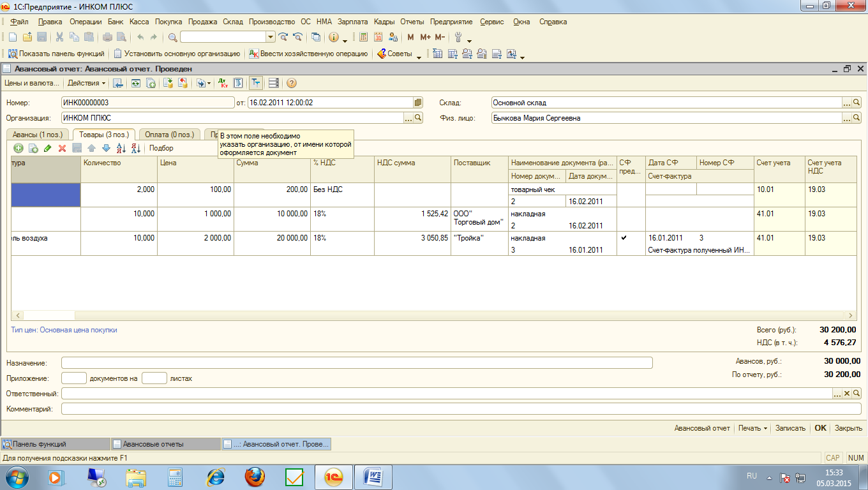Click Ввести хозяйственную операцию button
Screen dimensions: 868x490
tap(308, 54)
